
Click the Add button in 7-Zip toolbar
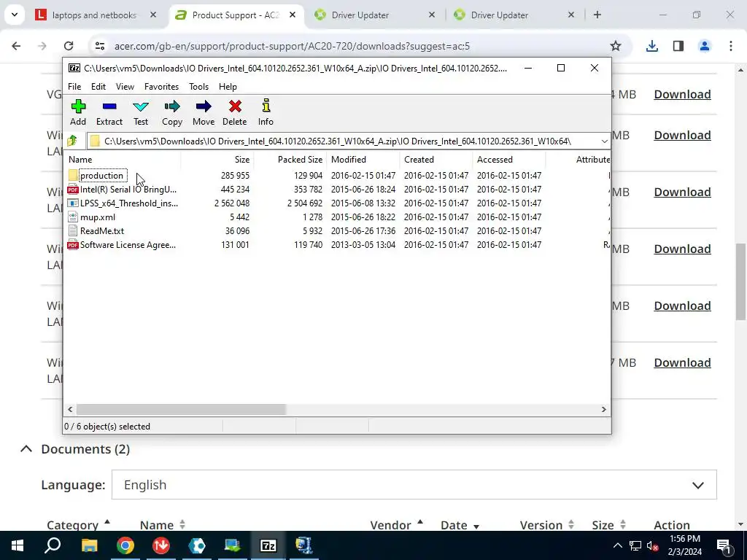(78, 112)
